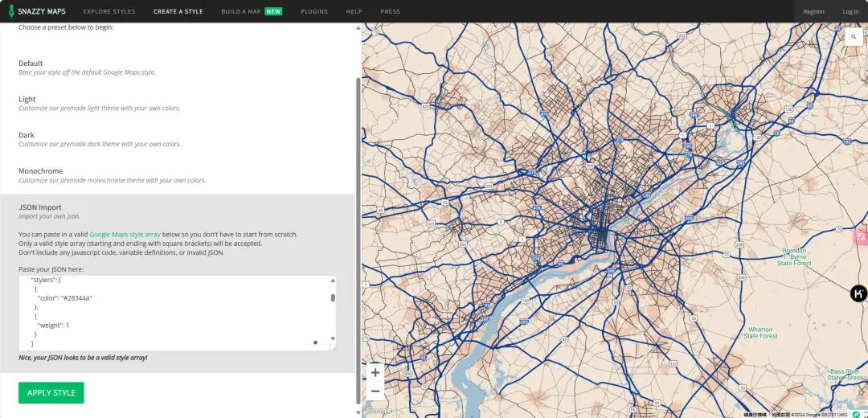Click the JSON textarea scroll-down arrow
This screenshot has height=418, width=868.
[x=333, y=338]
